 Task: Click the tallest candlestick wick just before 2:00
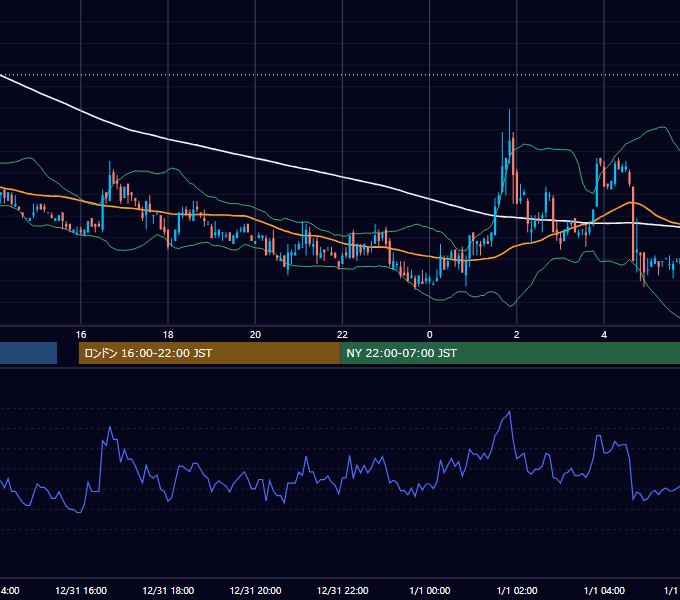point(510,134)
